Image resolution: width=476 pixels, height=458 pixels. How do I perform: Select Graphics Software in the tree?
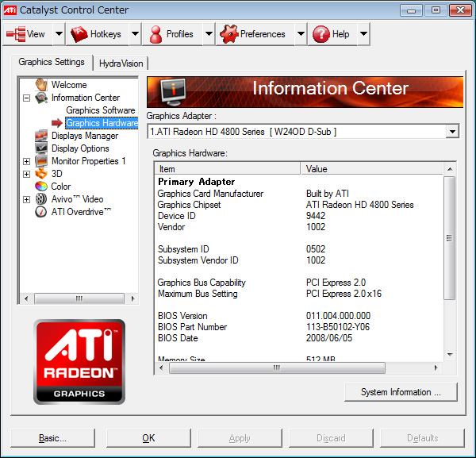[x=101, y=110]
